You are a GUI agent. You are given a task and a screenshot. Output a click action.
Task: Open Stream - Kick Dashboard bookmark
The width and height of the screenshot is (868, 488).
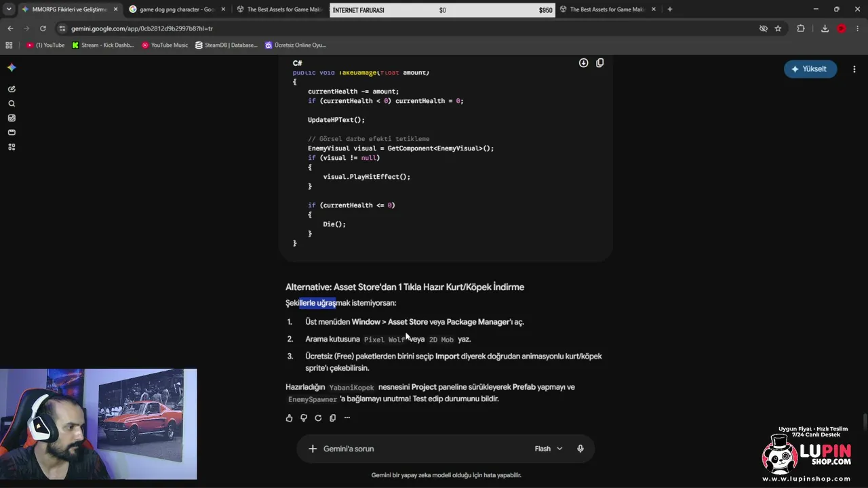pos(102,45)
